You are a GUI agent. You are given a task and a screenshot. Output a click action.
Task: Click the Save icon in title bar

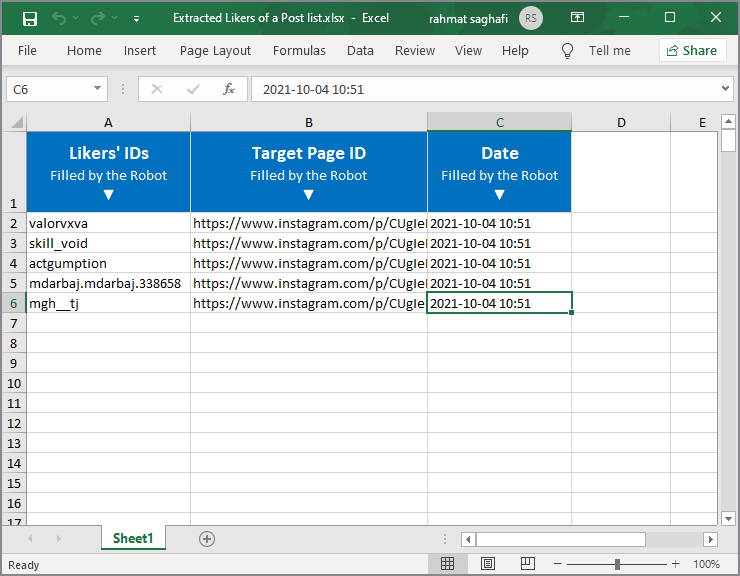(x=30, y=19)
